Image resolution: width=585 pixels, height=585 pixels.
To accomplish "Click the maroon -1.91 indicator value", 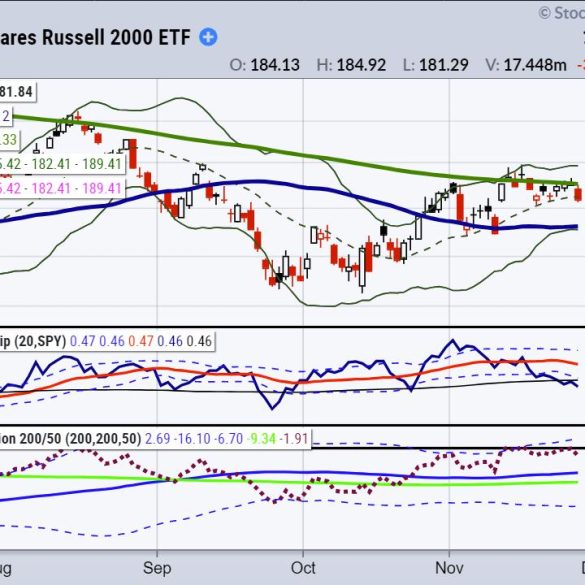I will pyautogui.click(x=294, y=439).
